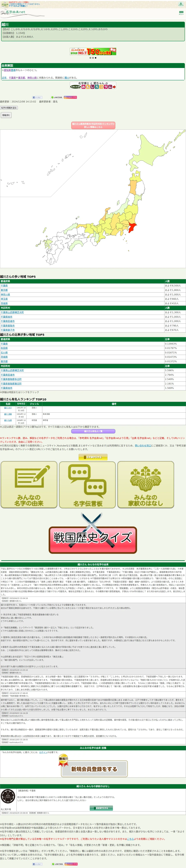186x868 pixels.
Task: Open the みんなの名字の由来 tile
Action: point(29,484)
